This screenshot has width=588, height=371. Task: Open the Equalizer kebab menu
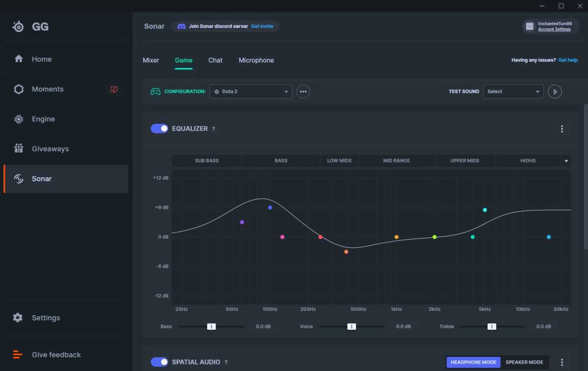pyautogui.click(x=562, y=129)
